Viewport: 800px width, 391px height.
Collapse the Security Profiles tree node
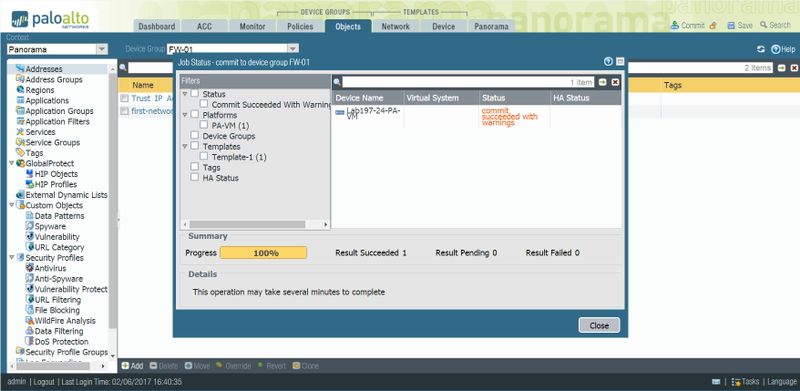tap(12, 258)
